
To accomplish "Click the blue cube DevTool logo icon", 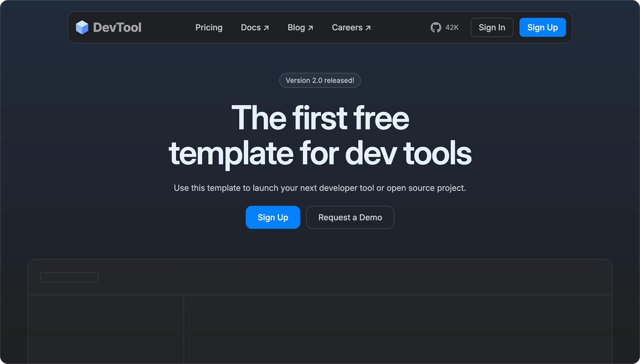I will [82, 27].
